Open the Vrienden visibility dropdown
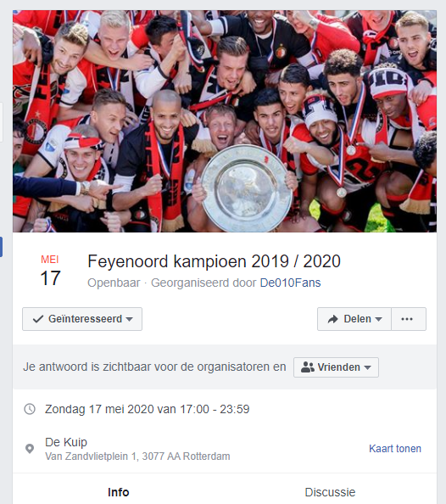 pos(336,367)
